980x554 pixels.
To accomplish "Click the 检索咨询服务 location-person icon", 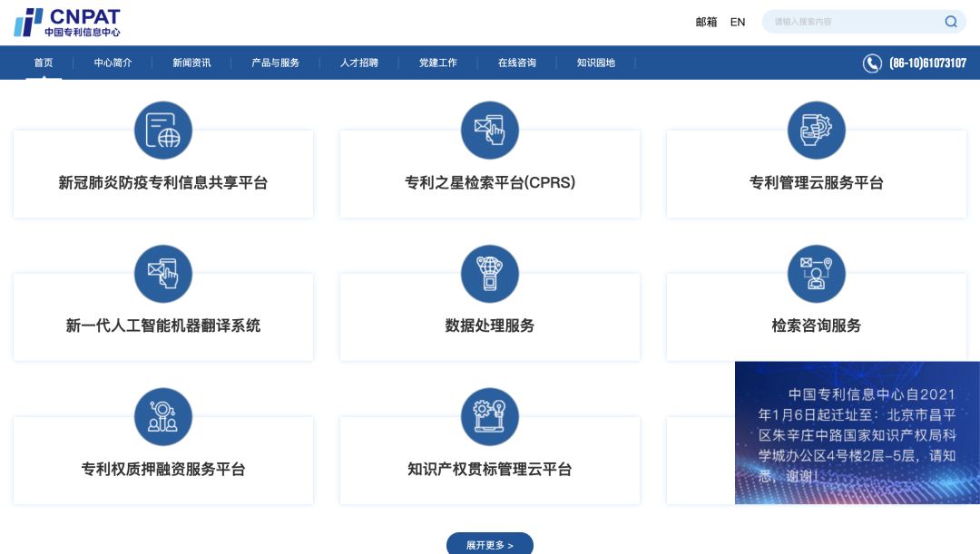I will click(816, 273).
